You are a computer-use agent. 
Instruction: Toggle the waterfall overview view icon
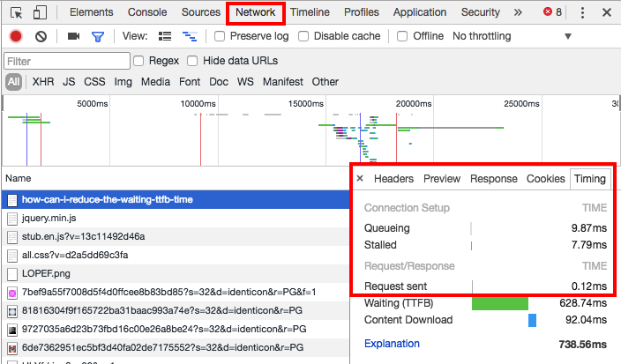pos(190,36)
